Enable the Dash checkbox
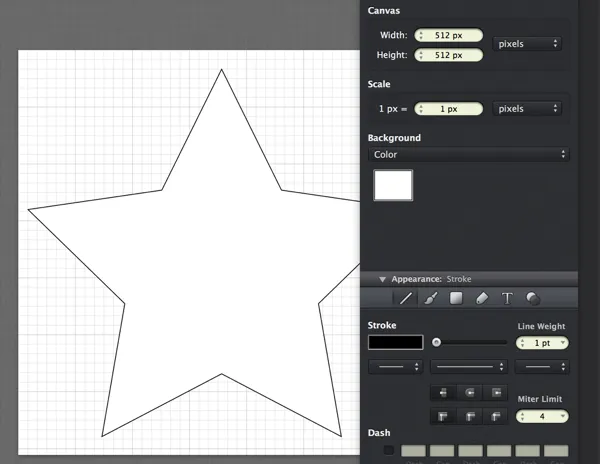Screen dimensions: 600x464 tap(389, 450)
